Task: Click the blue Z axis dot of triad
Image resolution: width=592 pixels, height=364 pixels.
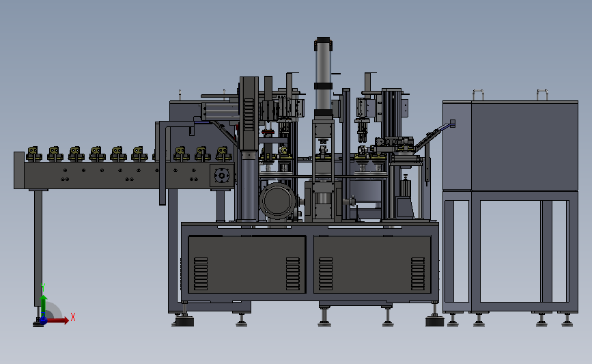Action: coord(44,320)
